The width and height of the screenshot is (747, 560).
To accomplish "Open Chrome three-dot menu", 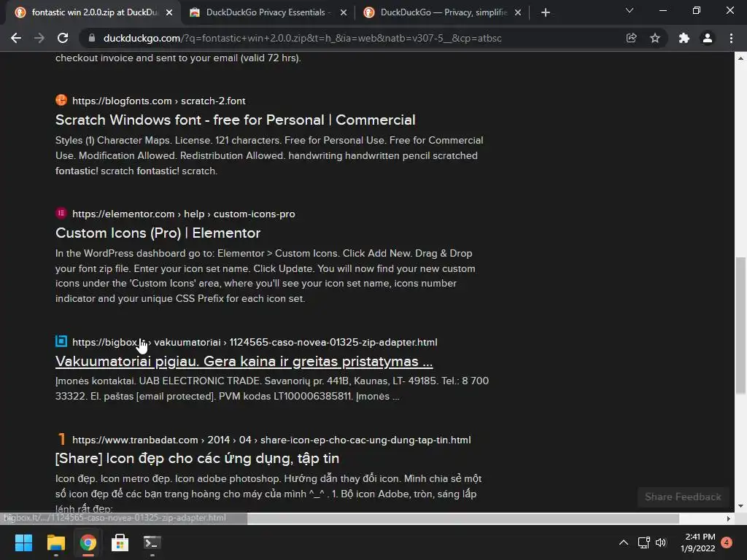I will point(731,38).
